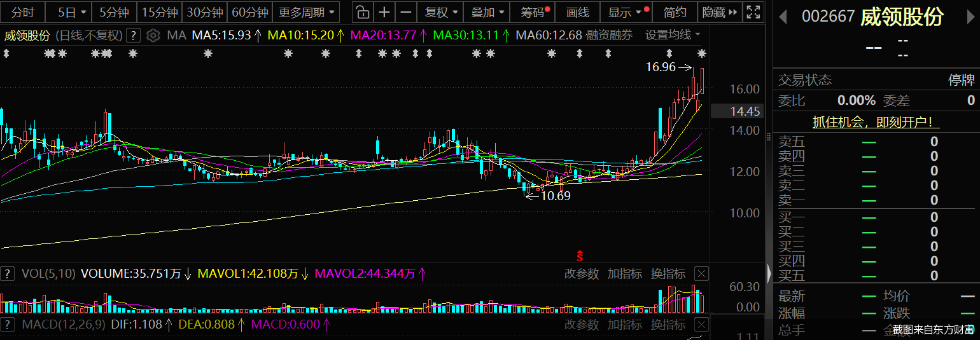Collapse the side panel using 隐藏

[x=720, y=12]
